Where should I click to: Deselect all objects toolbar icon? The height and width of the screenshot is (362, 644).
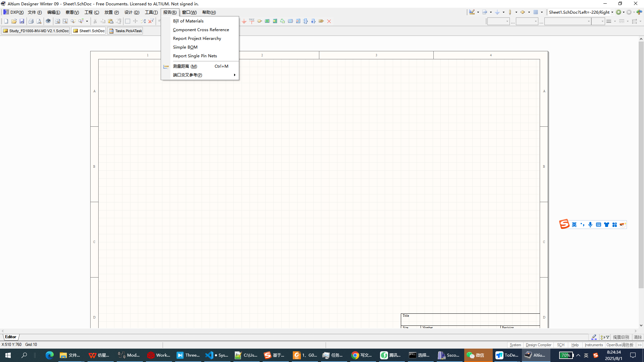pos(143,21)
